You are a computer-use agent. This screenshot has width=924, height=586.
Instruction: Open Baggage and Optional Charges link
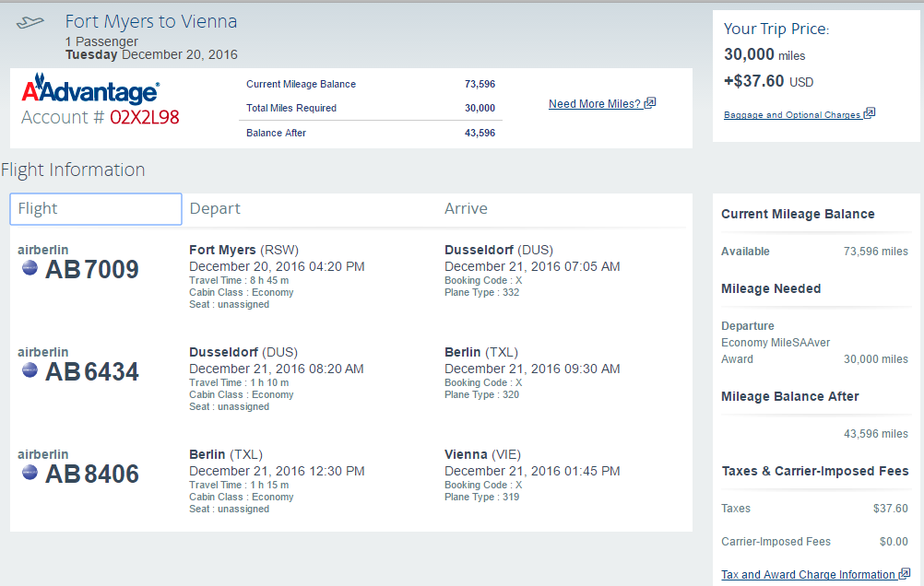click(x=792, y=115)
